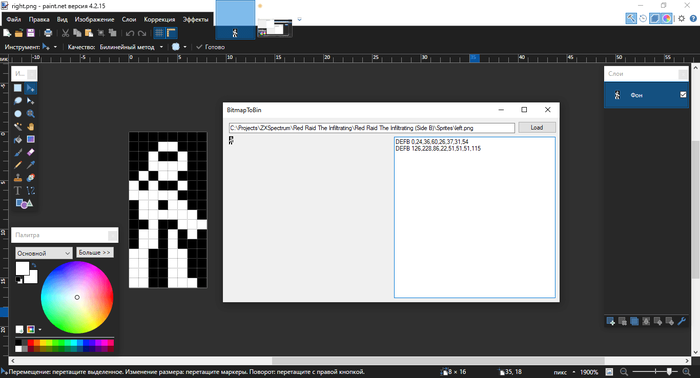Select the Eraser tool
The image size is (700, 378).
pyautogui.click(x=31, y=153)
